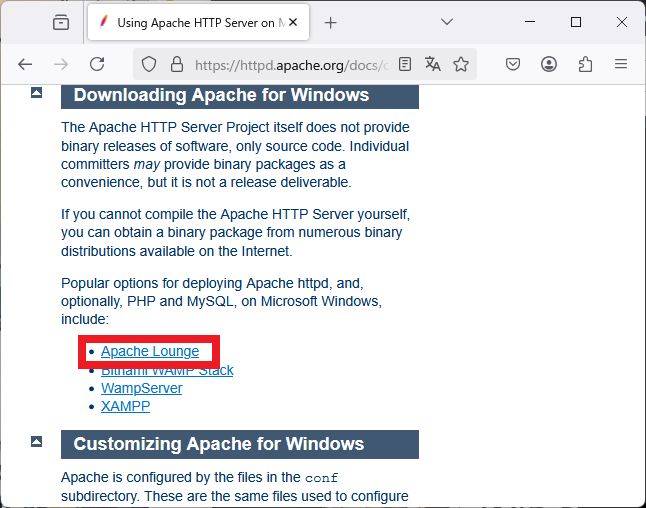
Task: Minimize the Firefox window
Action: pyautogui.click(x=530, y=22)
